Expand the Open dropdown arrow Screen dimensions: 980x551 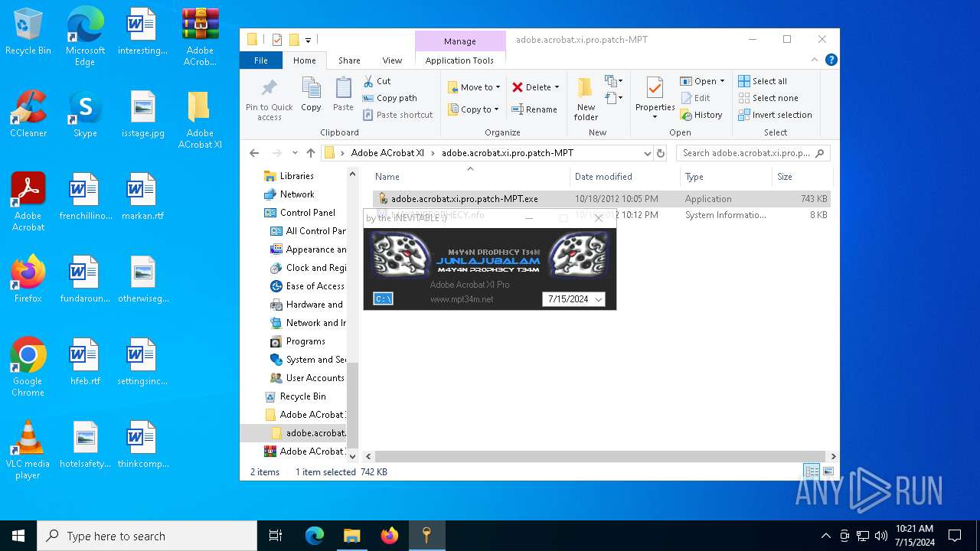point(722,81)
